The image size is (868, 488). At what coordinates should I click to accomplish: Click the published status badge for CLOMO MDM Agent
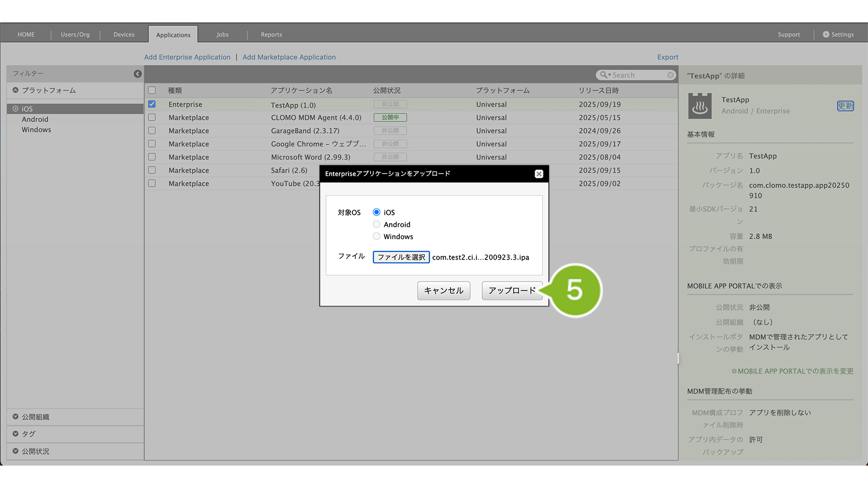click(x=390, y=118)
